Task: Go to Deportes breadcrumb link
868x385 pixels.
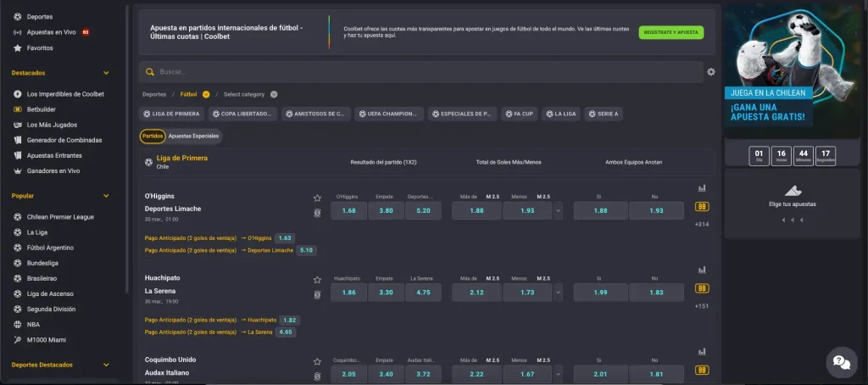Action: click(x=154, y=94)
